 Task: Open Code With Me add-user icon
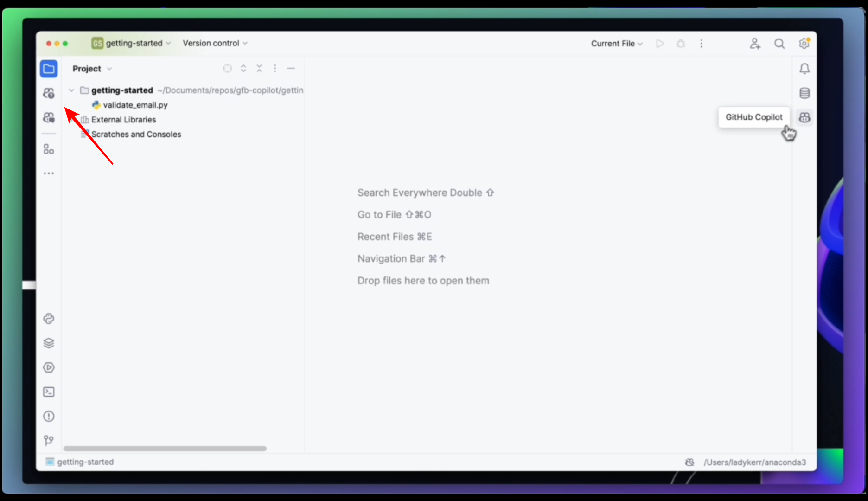click(x=755, y=44)
